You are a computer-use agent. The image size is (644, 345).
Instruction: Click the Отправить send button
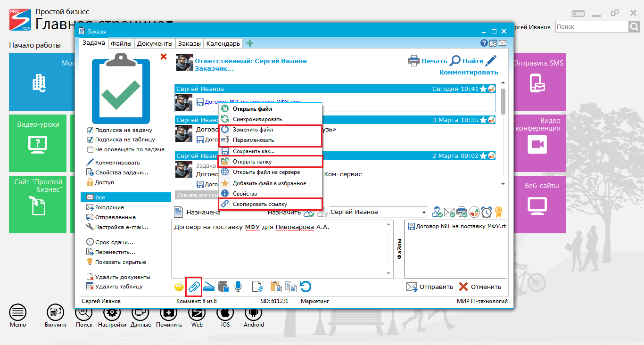coord(430,287)
